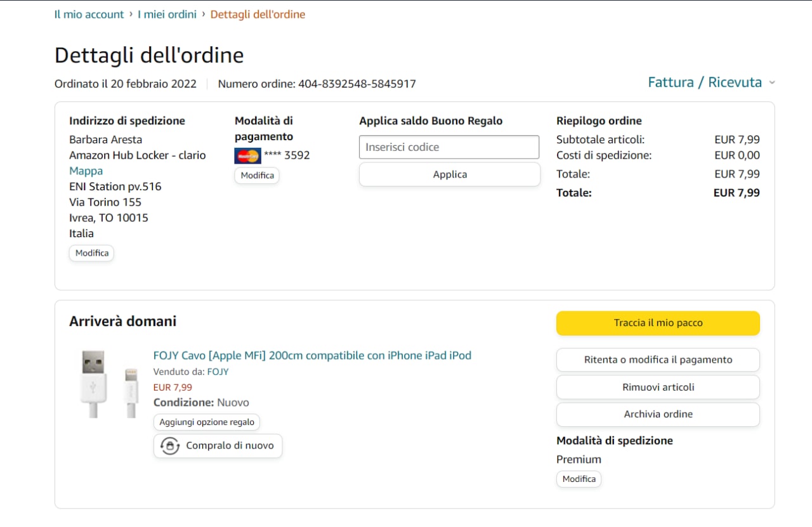This screenshot has width=812, height=527.
Task: Click Traccia il mio pacco button
Action: coord(658,323)
